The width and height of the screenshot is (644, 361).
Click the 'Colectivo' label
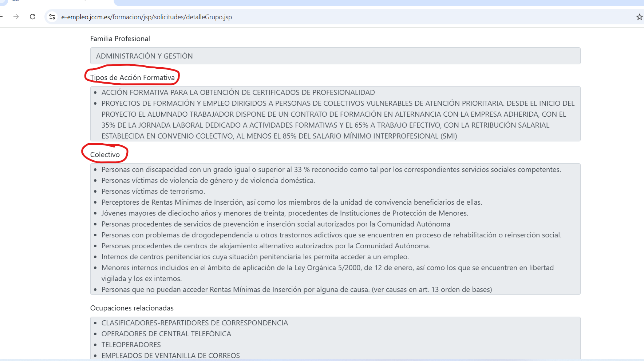click(x=105, y=155)
